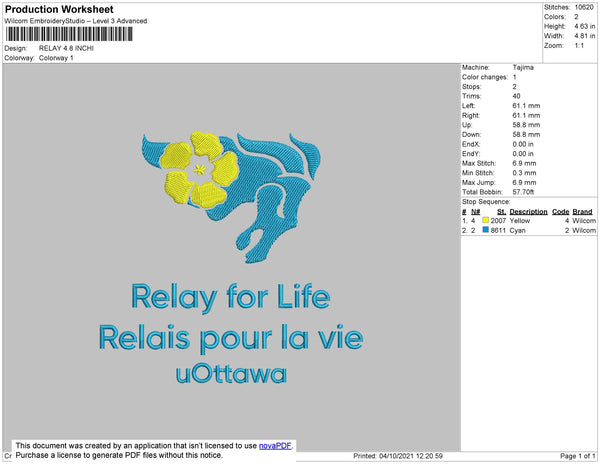600x464 pixels.
Task: Click the 'Brand' column header
Action: (582, 212)
